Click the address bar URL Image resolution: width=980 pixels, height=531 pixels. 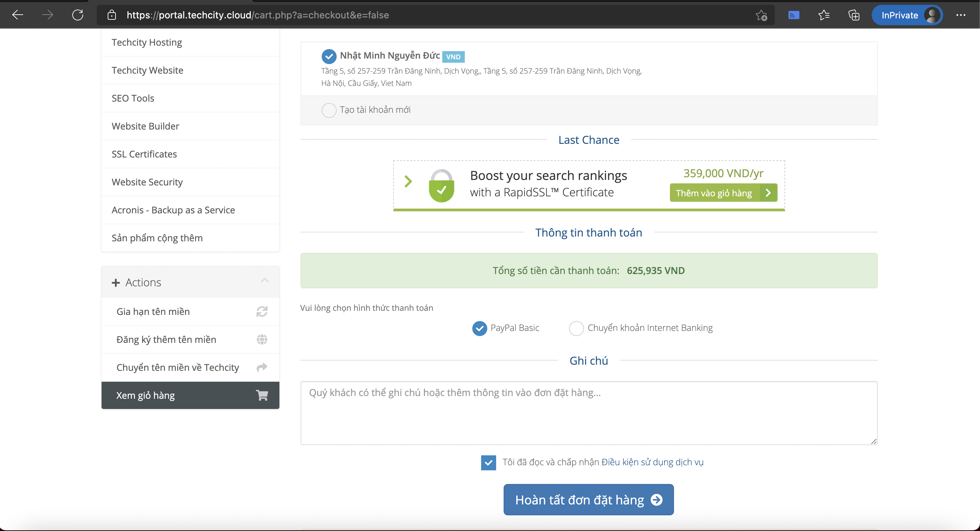click(x=258, y=15)
